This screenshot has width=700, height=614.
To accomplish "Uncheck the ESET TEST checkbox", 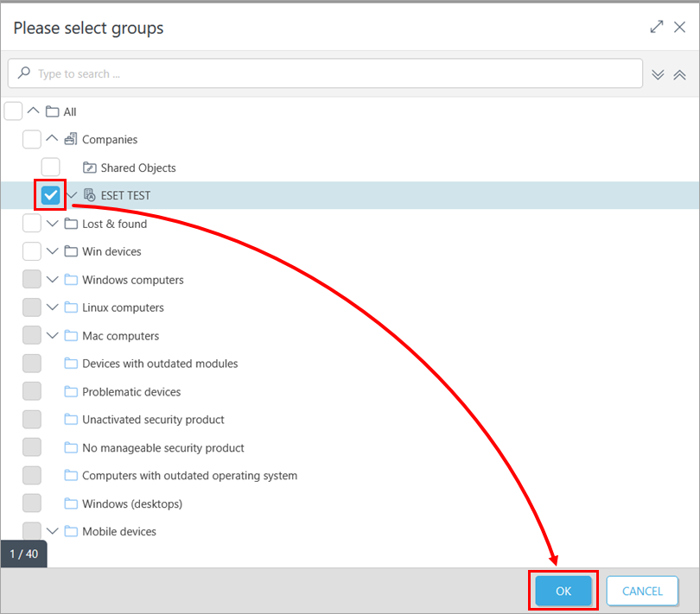I will coord(51,195).
